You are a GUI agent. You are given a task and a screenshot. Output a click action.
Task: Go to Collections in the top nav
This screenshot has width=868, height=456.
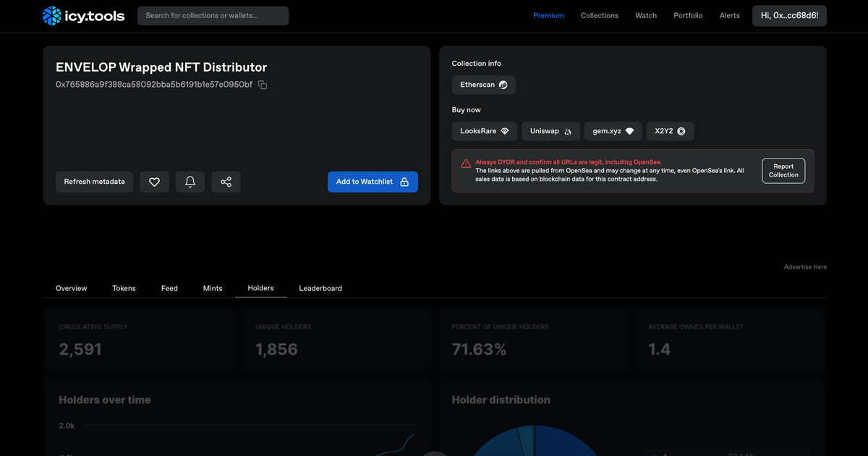pos(600,15)
